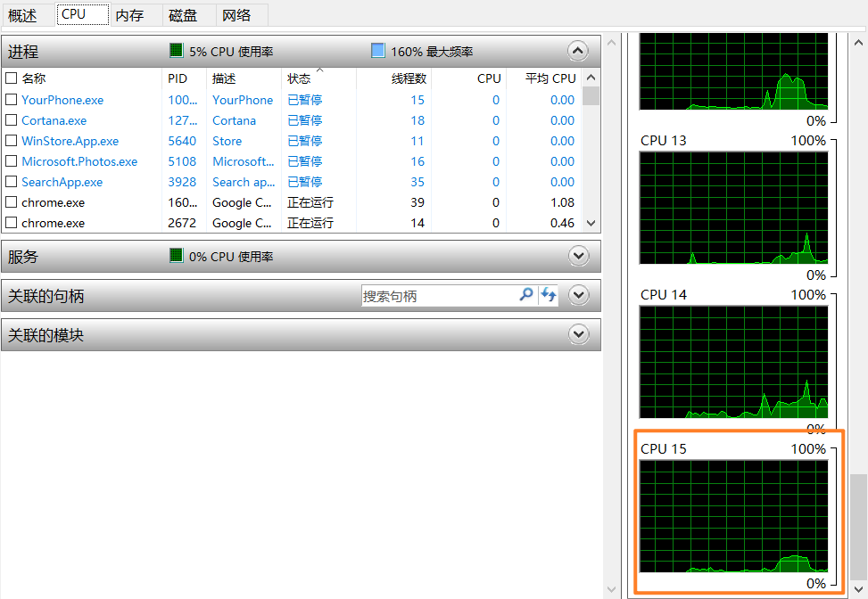Click the 'Search ap...' description cell

pos(244,182)
